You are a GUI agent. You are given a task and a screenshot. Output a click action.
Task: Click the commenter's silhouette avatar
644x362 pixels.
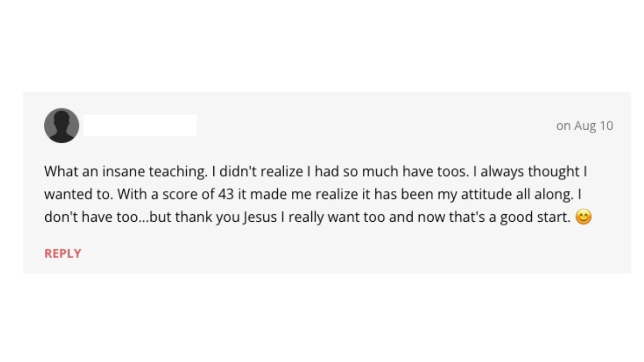[x=61, y=125]
